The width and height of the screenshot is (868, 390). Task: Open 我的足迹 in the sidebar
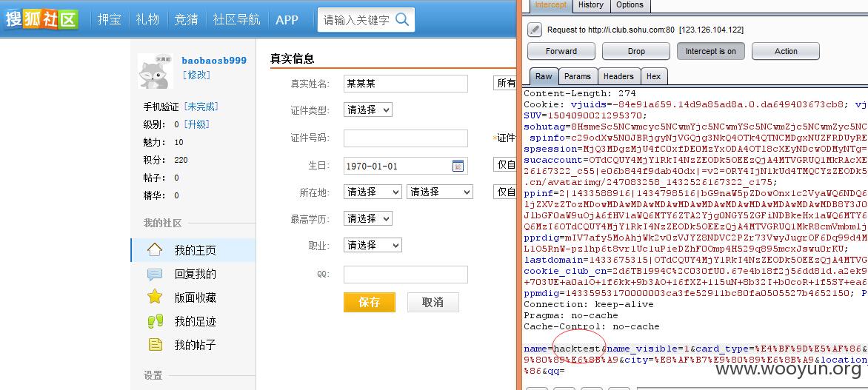click(195, 321)
